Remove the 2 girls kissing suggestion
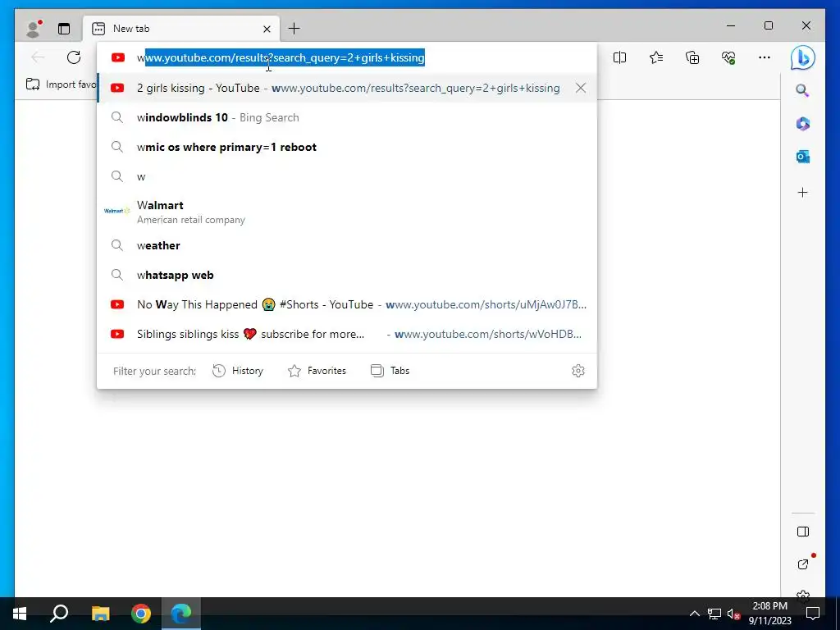 point(581,88)
